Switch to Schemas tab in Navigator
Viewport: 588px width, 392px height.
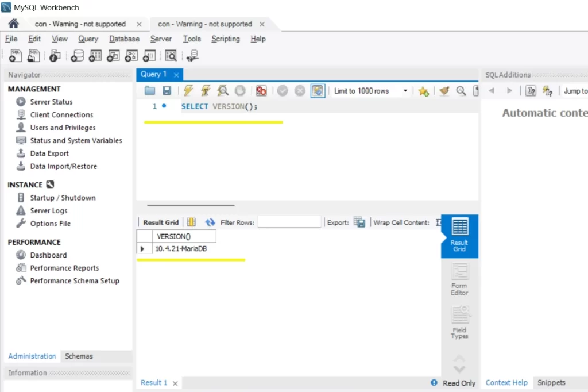[x=79, y=356]
